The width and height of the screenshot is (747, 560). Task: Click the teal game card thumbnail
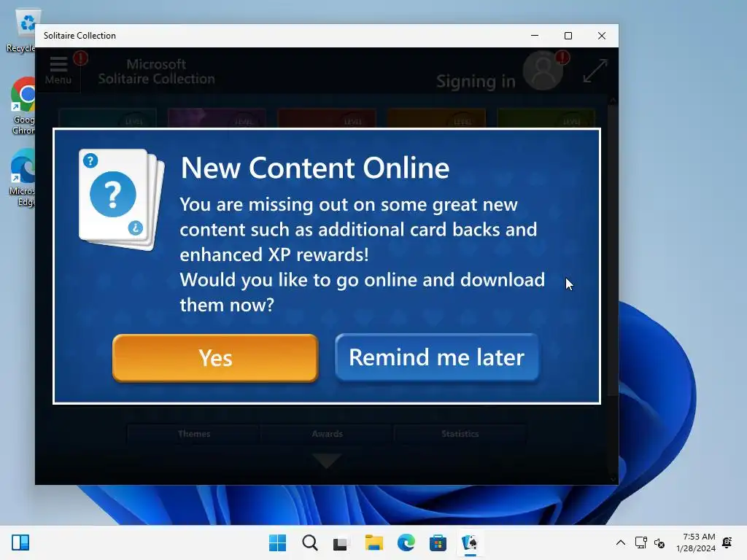[108, 118]
